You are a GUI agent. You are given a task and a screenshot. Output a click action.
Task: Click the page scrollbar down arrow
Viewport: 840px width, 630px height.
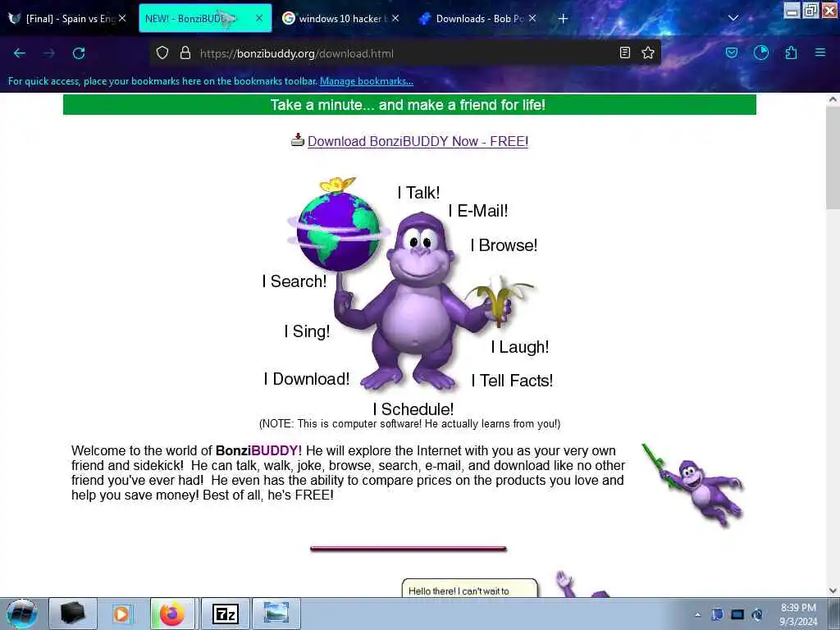tap(833, 591)
